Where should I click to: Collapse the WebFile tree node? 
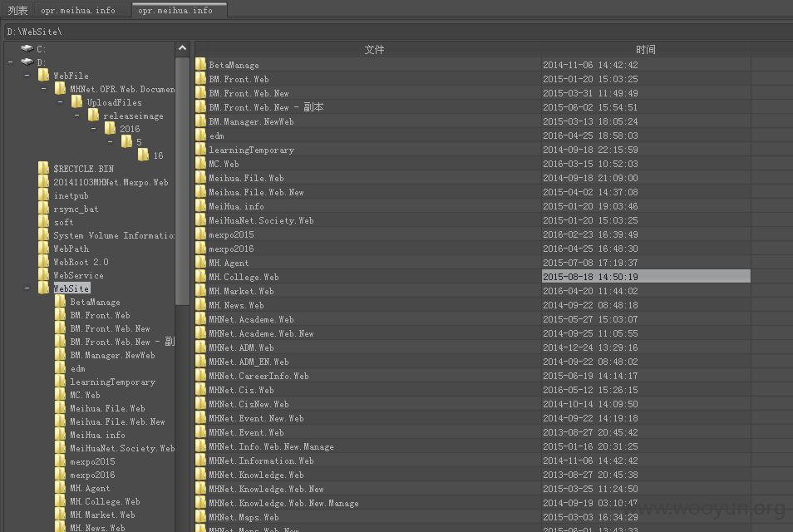pos(27,76)
